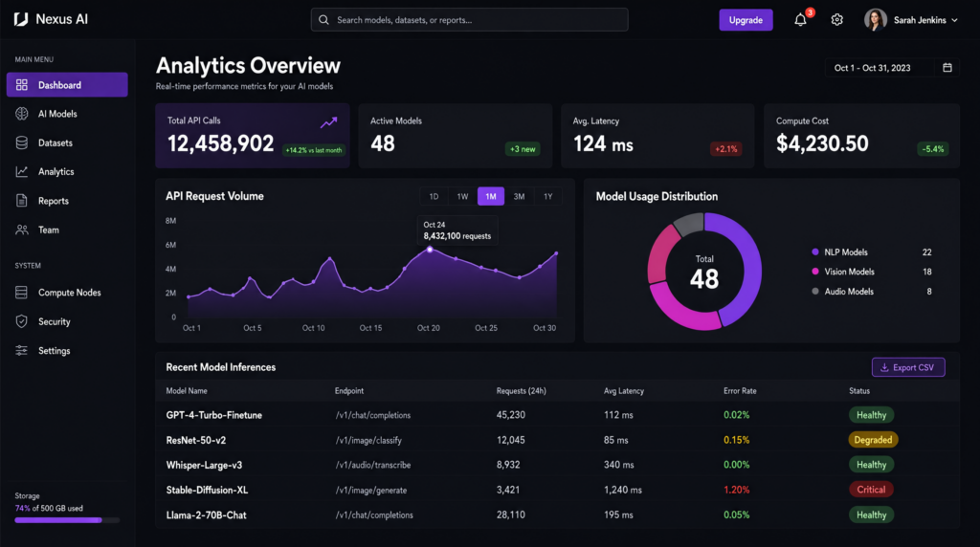Expand the Sarah Jenkins account dropdown
The width and height of the screenshot is (980, 547).
[x=911, y=20]
